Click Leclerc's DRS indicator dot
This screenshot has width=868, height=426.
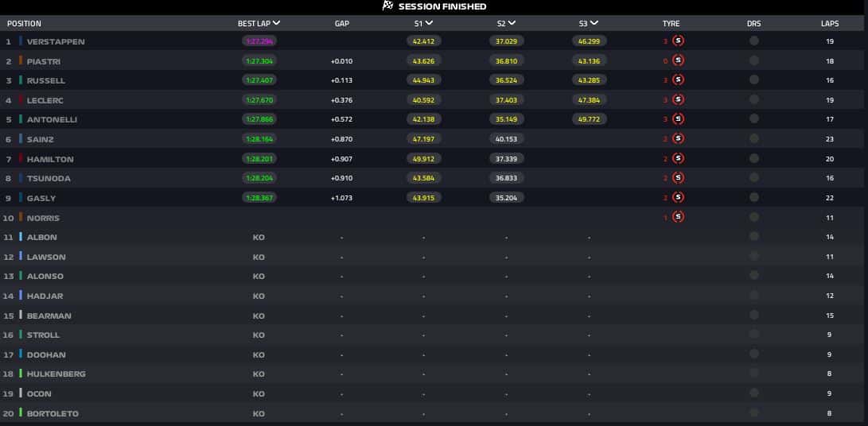coord(754,99)
